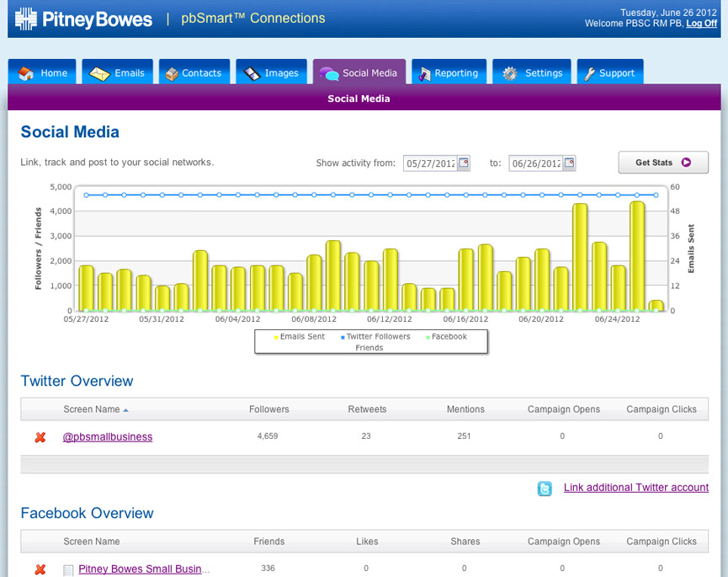
Task: Remove the @pbsmallbusiness Twitter account
Action: point(40,437)
